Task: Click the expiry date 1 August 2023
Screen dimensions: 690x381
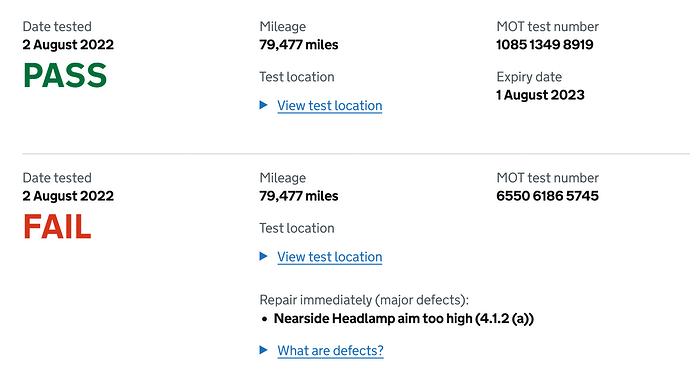Action: pyautogui.click(x=540, y=95)
